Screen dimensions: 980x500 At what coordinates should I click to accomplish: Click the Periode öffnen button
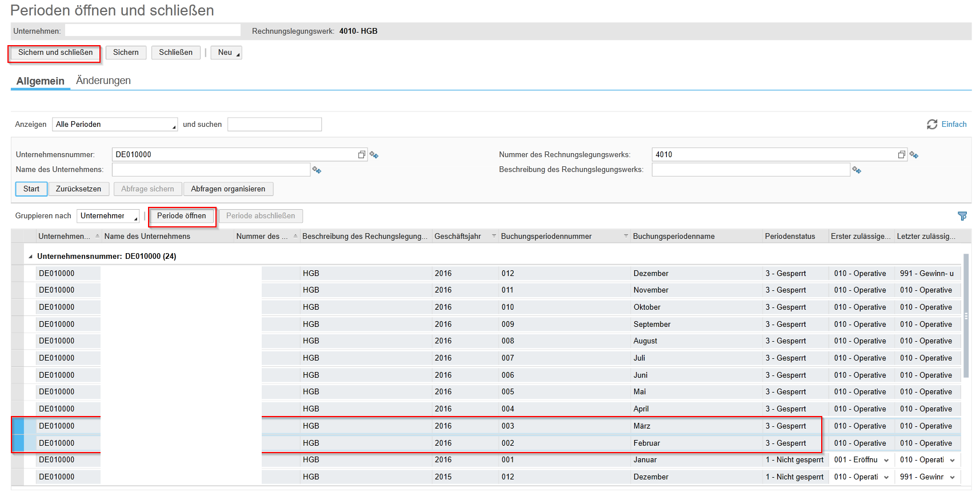tap(182, 216)
